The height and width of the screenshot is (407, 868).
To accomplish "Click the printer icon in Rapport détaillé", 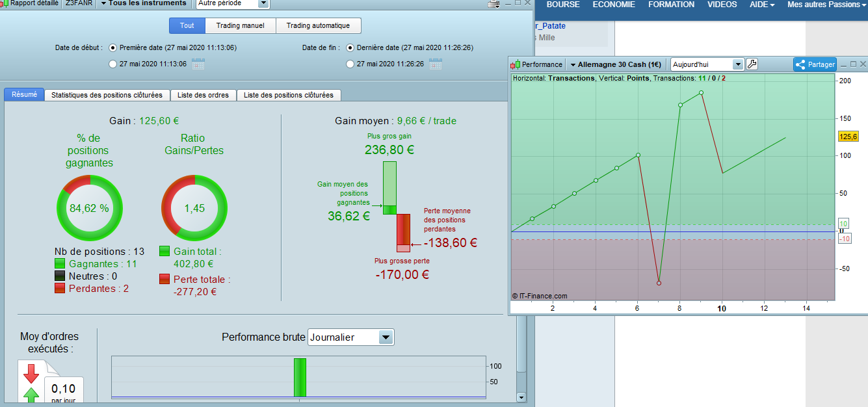I will click(x=493, y=3).
